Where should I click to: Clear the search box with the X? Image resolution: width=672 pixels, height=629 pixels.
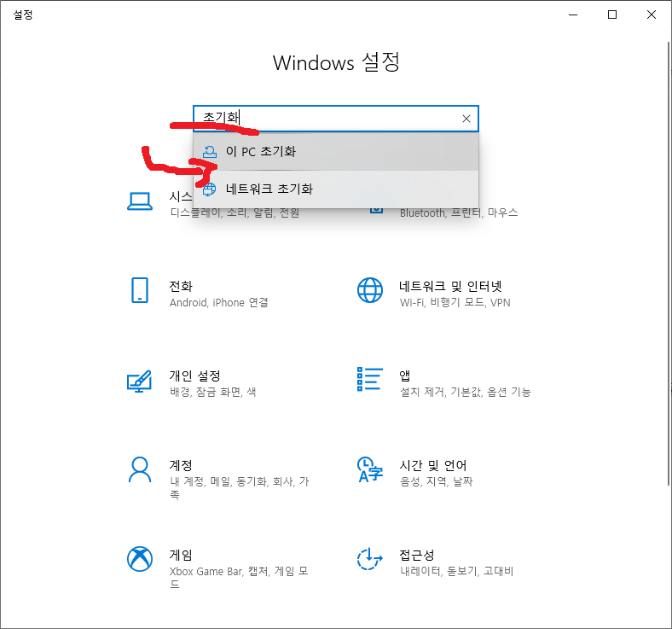[466, 119]
